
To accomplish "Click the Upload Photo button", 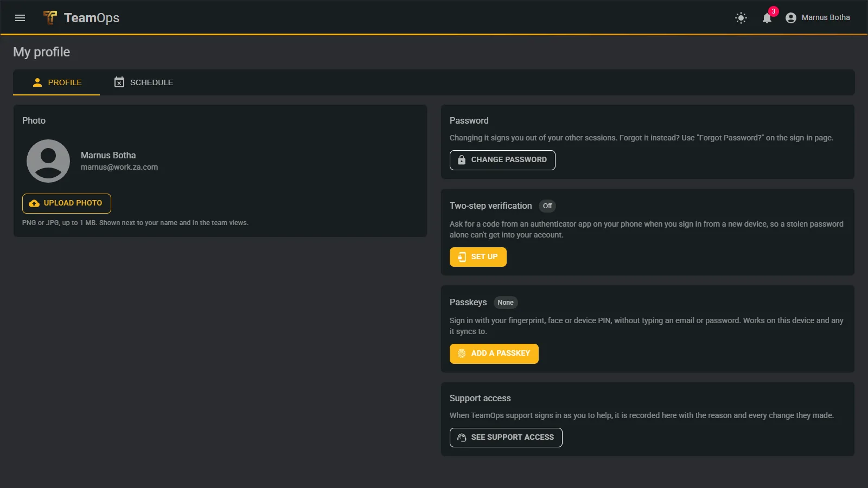I will pos(67,203).
